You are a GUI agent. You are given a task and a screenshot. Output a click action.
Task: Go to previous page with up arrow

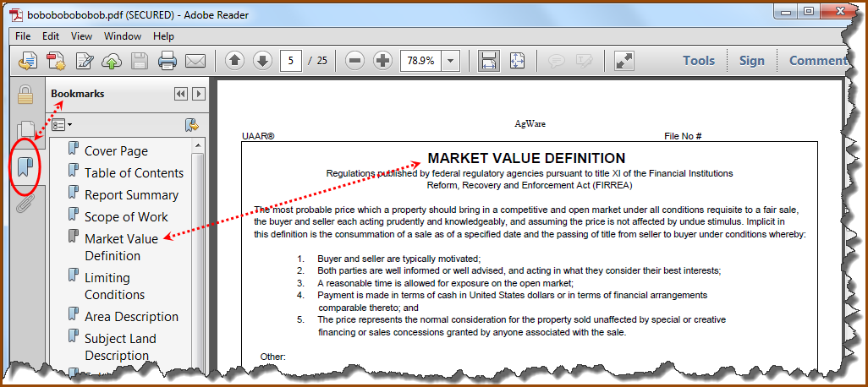click(234, 61)
